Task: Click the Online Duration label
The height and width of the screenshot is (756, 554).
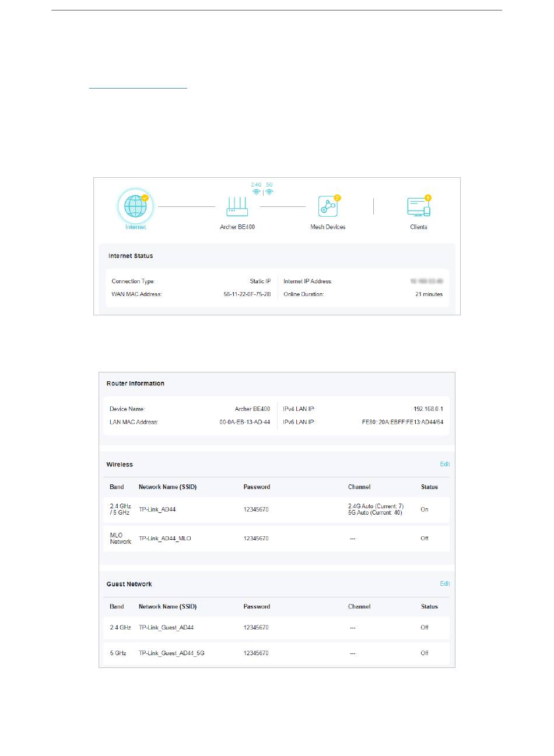Action: [304, 294]
